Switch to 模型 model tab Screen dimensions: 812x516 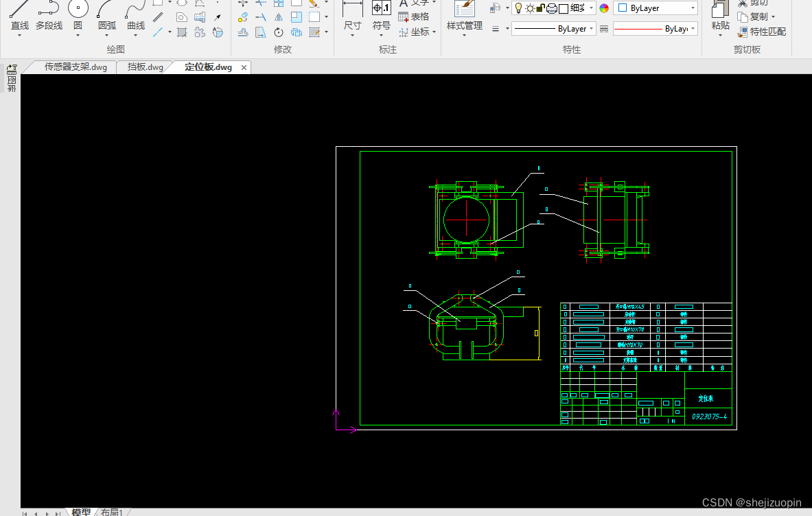(x=81, y=512)
